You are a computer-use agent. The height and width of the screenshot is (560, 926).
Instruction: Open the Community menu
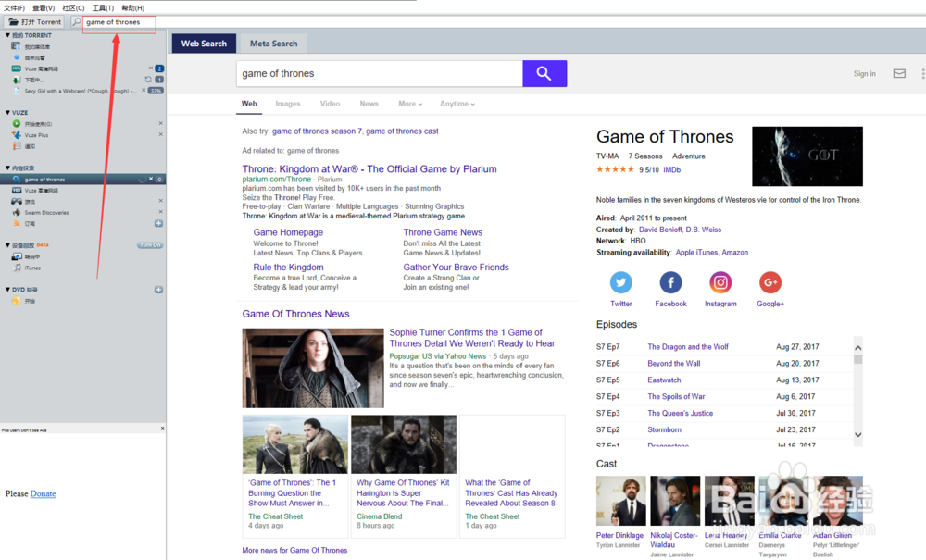tap(73, 7)
